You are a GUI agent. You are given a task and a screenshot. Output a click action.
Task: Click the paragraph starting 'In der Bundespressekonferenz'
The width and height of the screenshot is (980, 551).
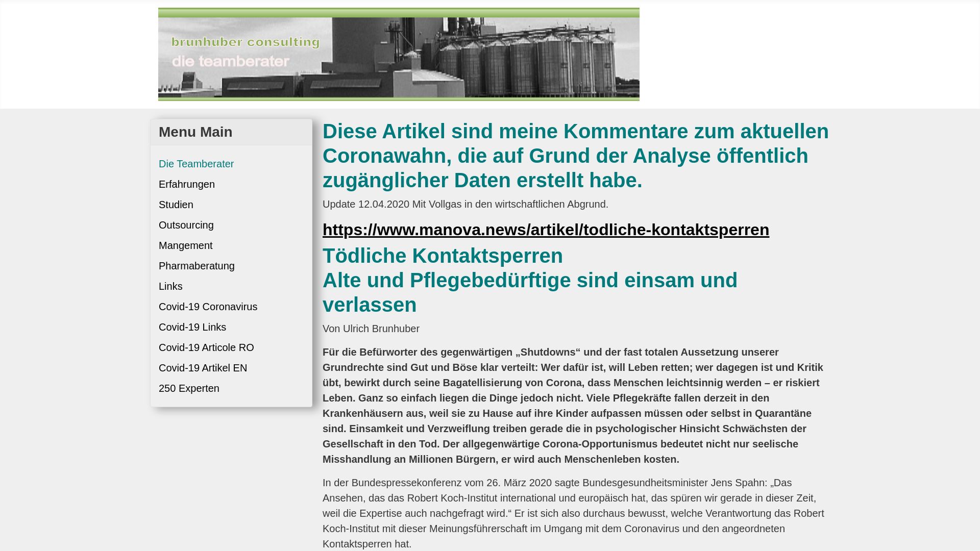pyautogui.click(x=573, y=513)
